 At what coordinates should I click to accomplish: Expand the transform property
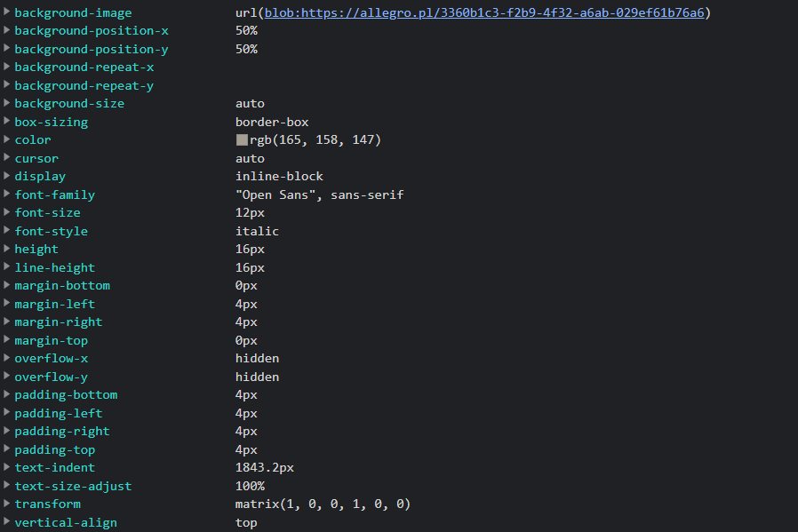(6, 504)
